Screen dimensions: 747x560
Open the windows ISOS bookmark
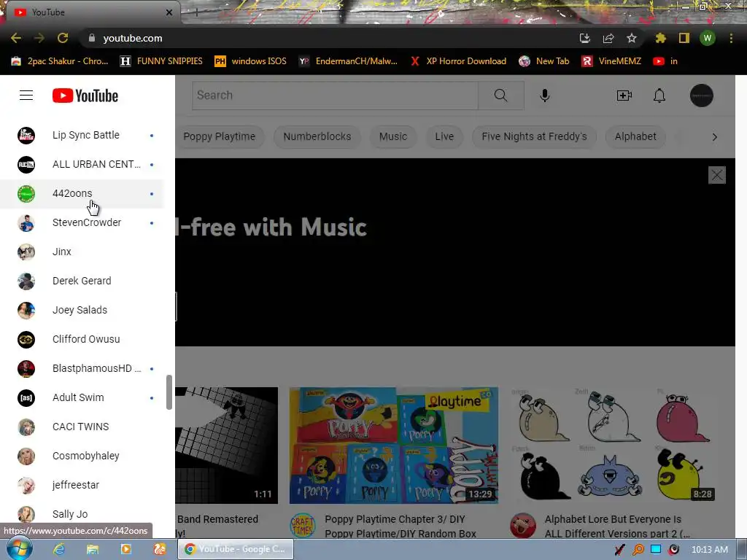click(251, 61)
